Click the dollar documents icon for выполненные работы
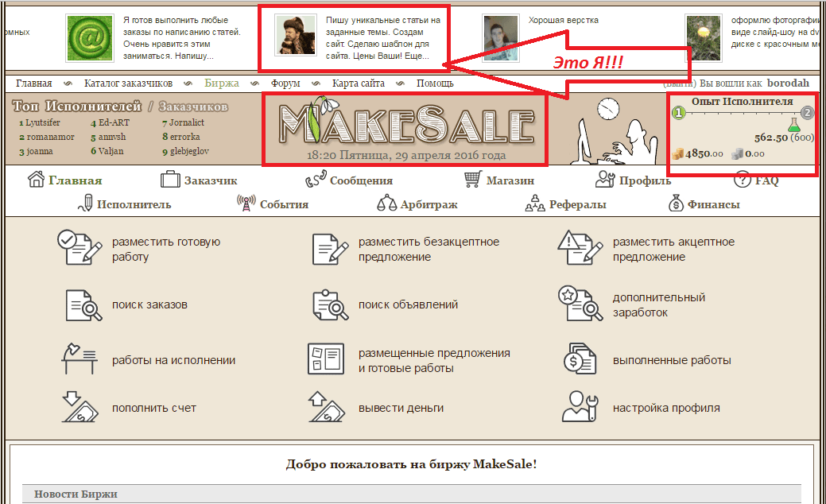The height and width of the screenshot is (504, 826). (x=580, y=359)
